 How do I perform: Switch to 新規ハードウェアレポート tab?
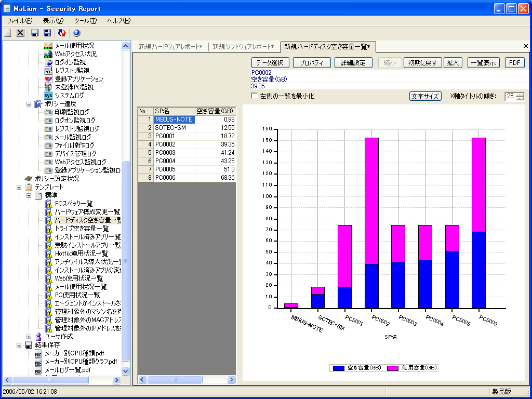170,47
